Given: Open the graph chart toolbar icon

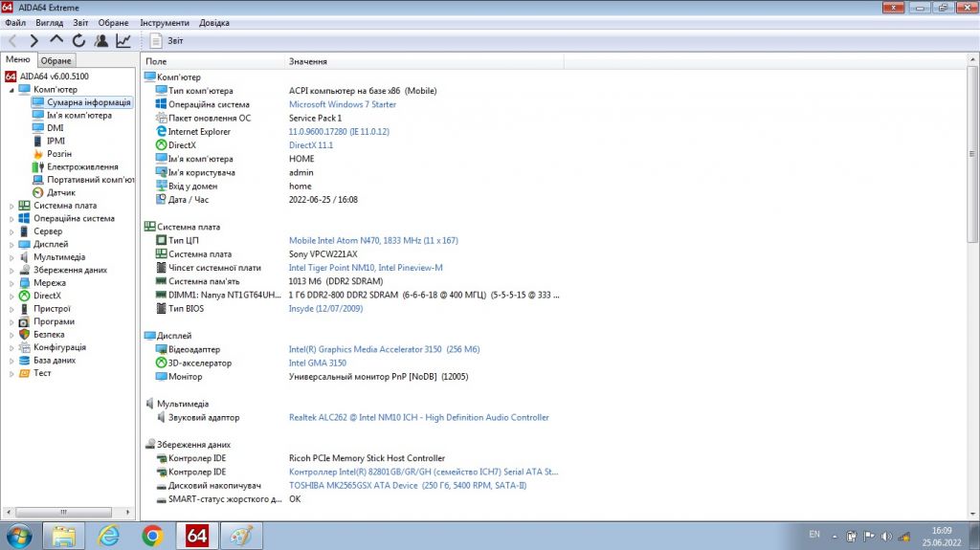Looking at the screenshot, I should 123,41.
